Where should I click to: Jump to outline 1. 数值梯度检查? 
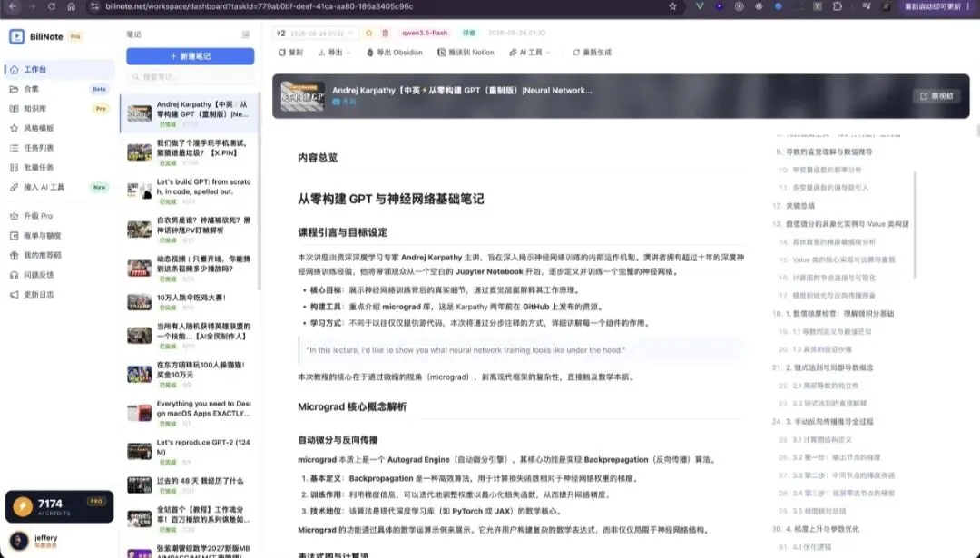pos(833,314)
